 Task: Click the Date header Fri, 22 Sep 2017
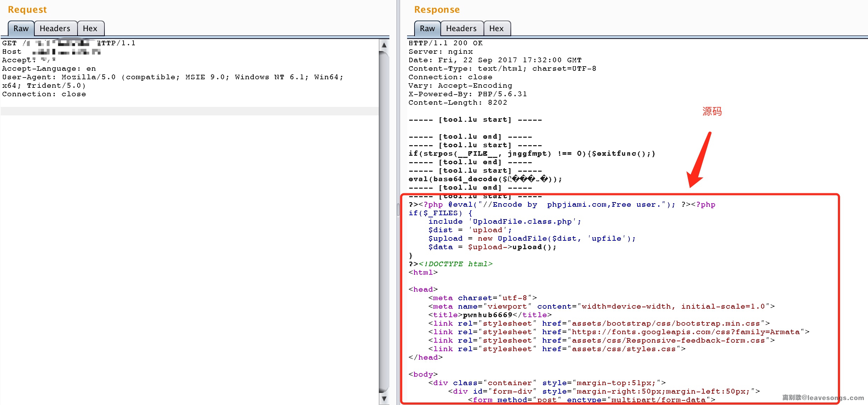(x=495, y=60)
